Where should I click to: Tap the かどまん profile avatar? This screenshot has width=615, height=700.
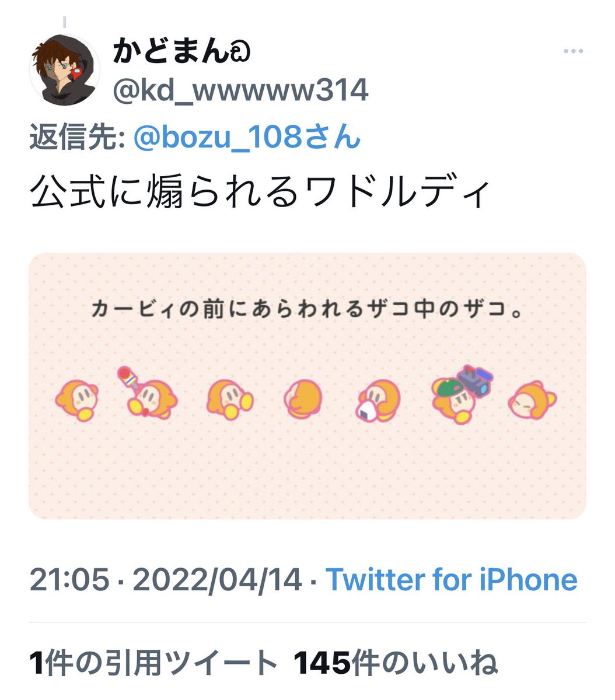pyautogui.click(x=65, y=69)
